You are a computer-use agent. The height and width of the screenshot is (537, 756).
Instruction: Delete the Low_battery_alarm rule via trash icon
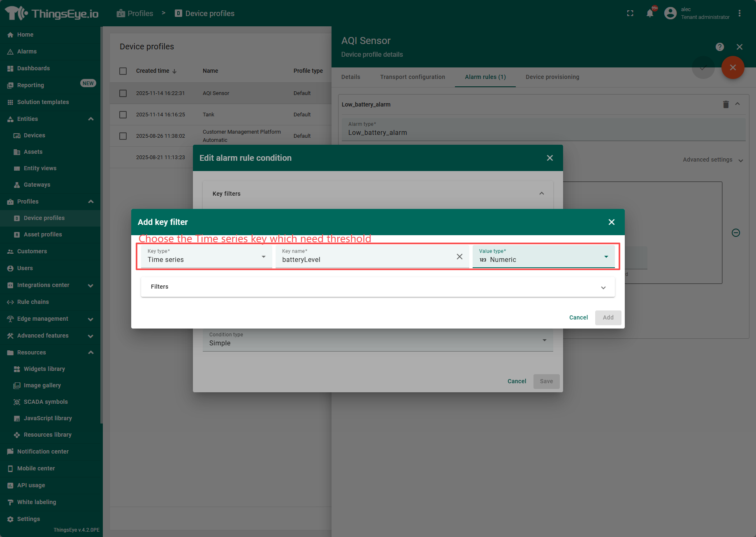tap(726, 104)
